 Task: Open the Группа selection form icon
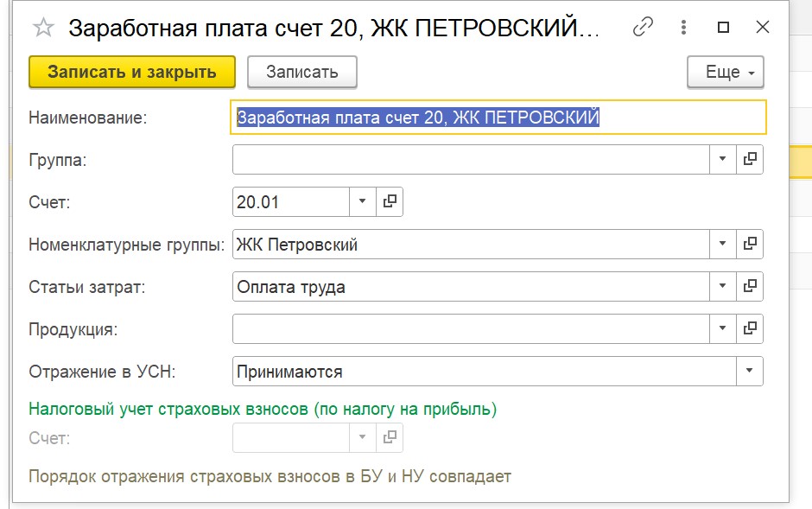pos(750,159)
